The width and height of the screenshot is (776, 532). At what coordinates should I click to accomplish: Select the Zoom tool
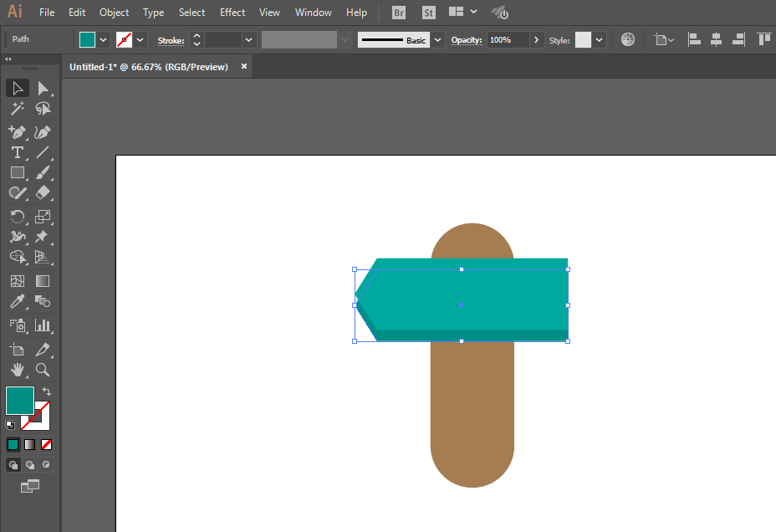[x=43, y=370]
